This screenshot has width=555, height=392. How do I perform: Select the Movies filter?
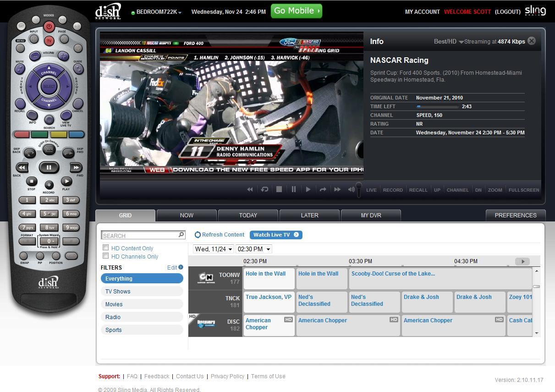pos(142,304)
